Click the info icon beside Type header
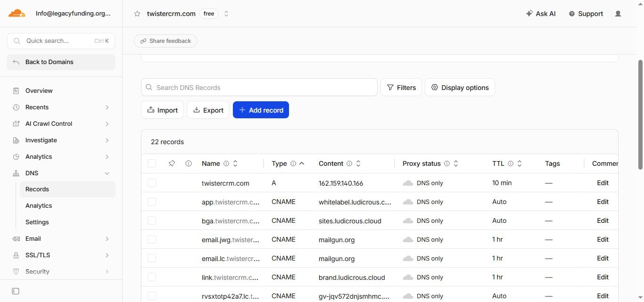Screen dimensions: 644x302 pyautogui.click(x=293, y=163)
